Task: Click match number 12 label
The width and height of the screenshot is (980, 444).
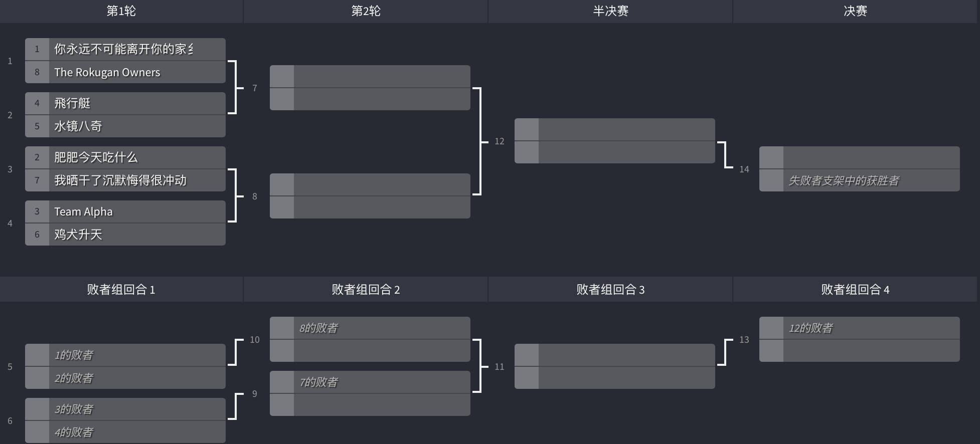Action: coord(499,141)
